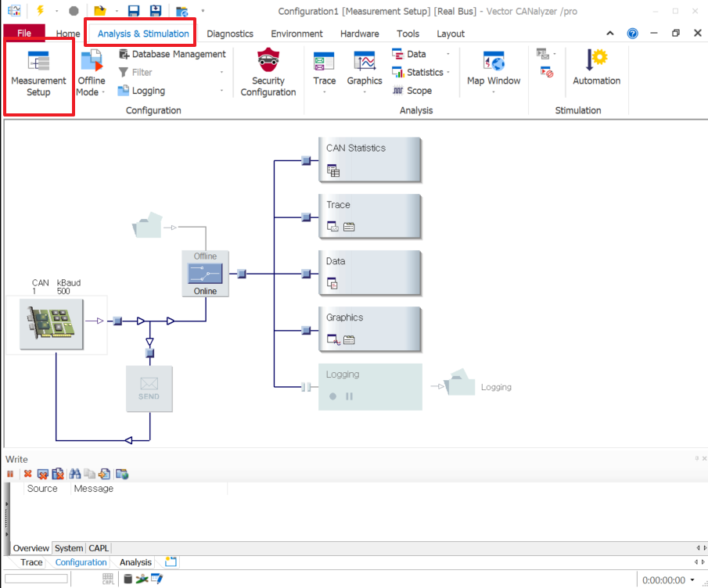This screenshot has height=588, width=708.
Task: Click the application icon in the quick access toolbar
Action: pyautogui.click(x=14, y=11)
